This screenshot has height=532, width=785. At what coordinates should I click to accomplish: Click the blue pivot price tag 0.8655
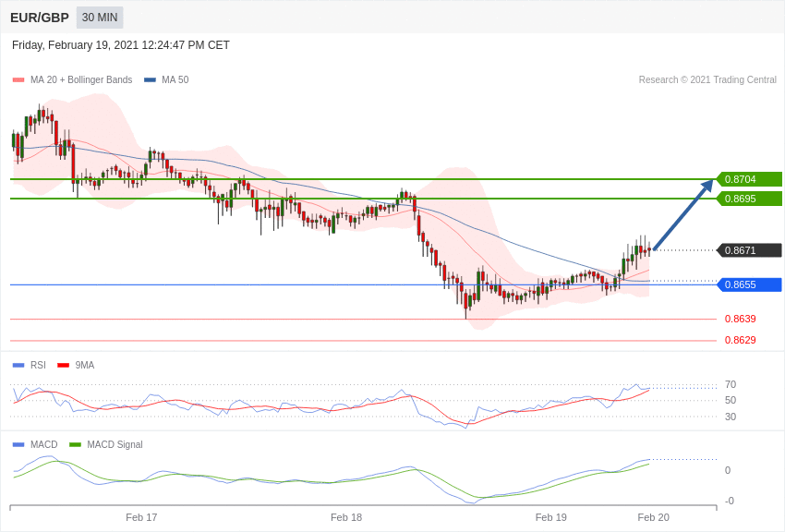pyautogui.click(x=750, y=284)
